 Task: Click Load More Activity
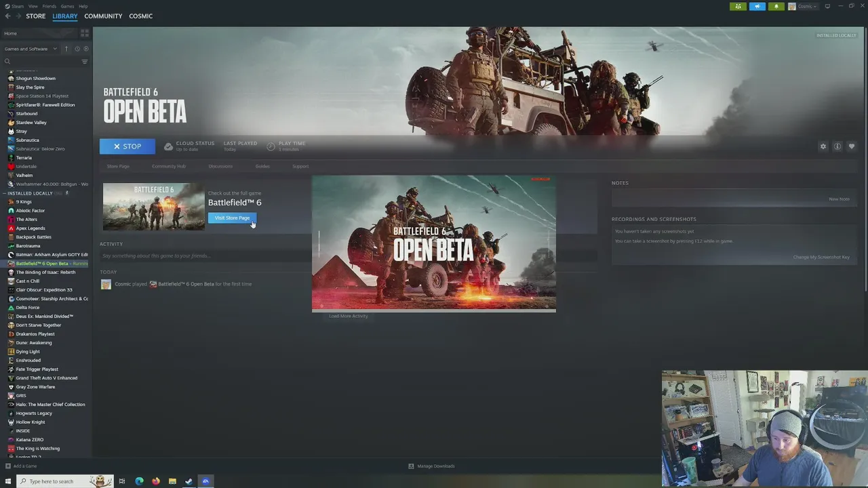(x=349, y=316)
